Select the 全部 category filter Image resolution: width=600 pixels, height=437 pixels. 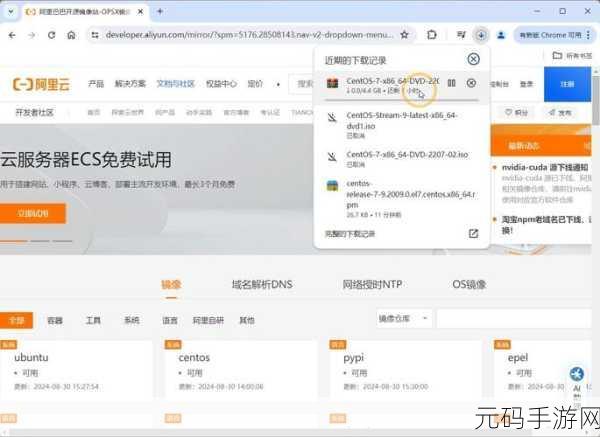(16, 320)
